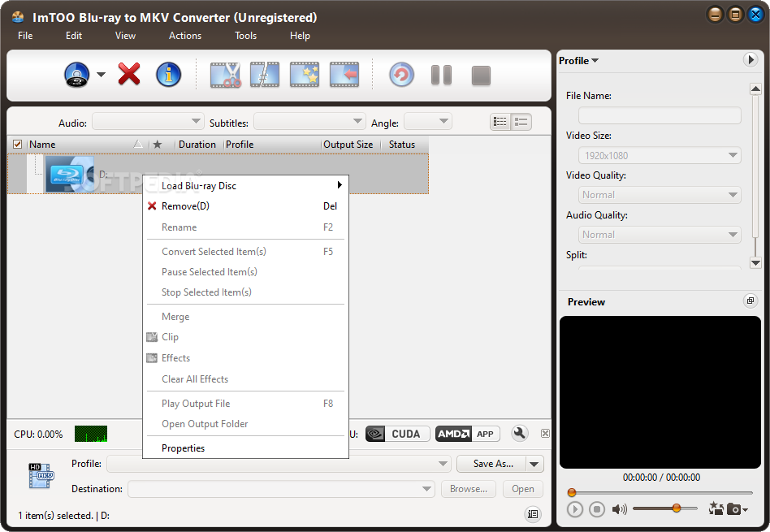Open the Audio Quality dropdown
770x532 pixels.
[660, 235]
